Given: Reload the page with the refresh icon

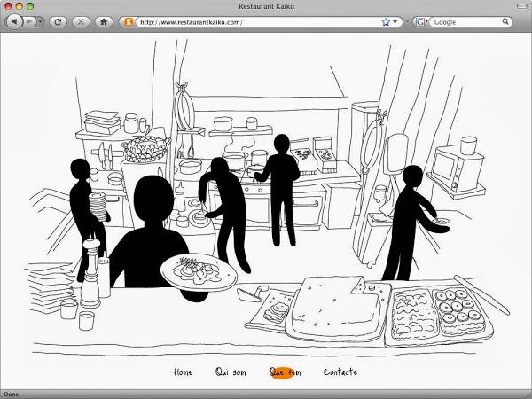Looking at the screenshot, I should [58, 22].
